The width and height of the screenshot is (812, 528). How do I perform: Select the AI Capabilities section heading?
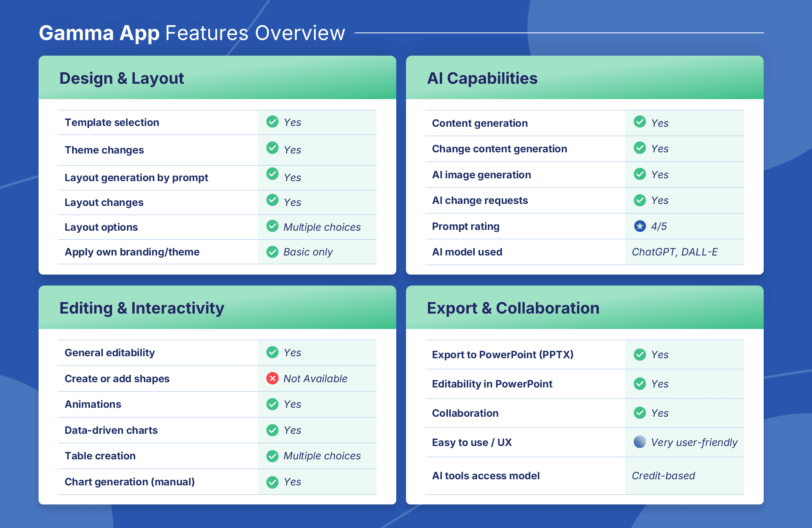tap(482, 78)
